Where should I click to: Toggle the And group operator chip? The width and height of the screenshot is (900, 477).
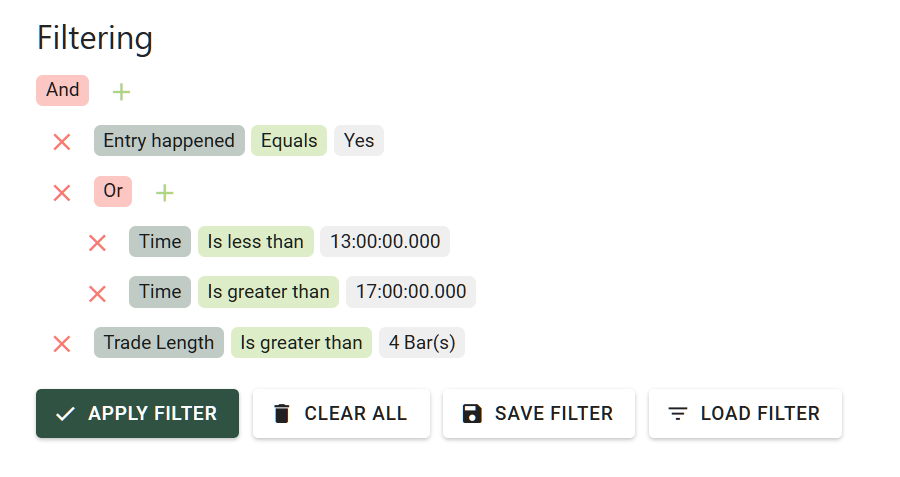pyautogui.click(x=62, y=90)
